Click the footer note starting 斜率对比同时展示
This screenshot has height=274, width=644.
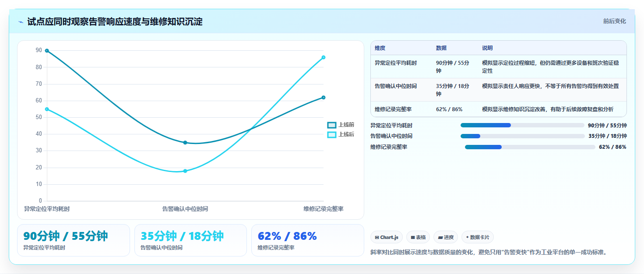[x=489, y=253]
